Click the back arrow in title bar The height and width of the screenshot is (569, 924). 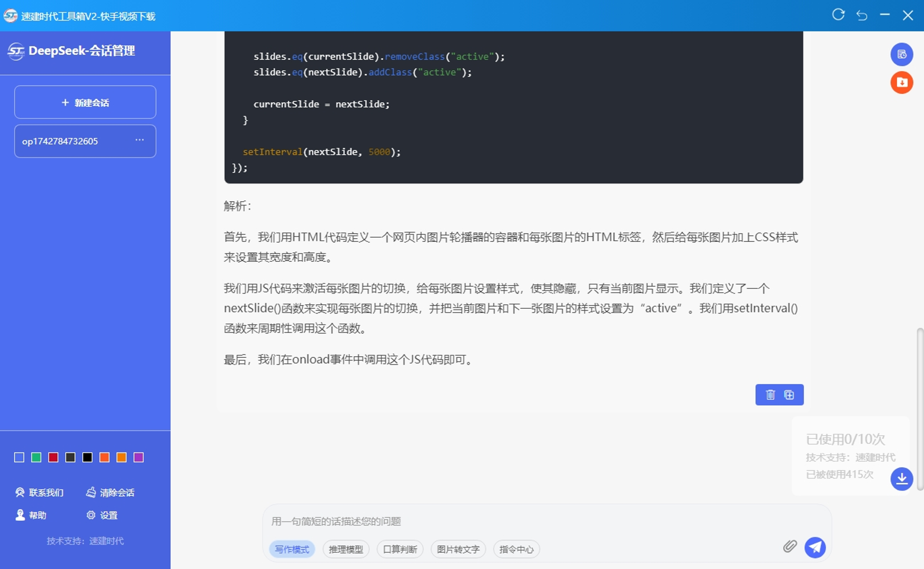click(x=862, y=15)
